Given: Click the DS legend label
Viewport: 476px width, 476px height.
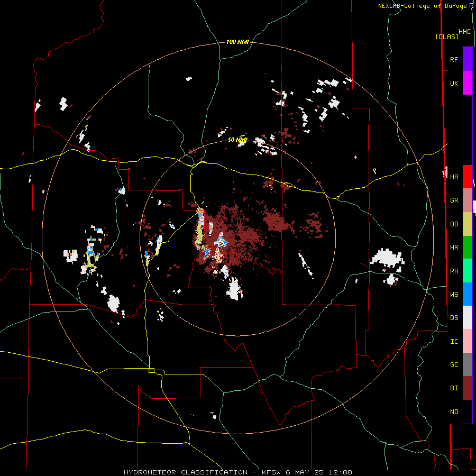Looking at the screenshot, I should [x=454, y=317].
